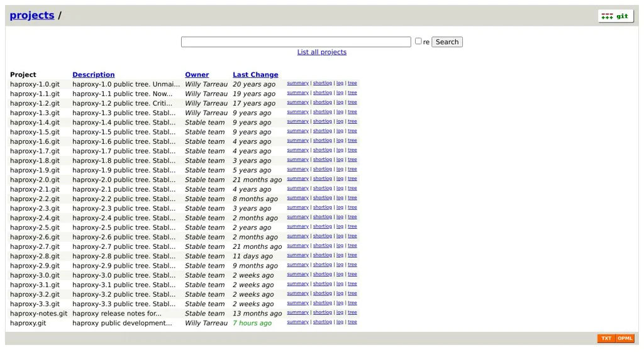
Task: Open tree for haproxy-2.9.git
Action: pos(352,265)
